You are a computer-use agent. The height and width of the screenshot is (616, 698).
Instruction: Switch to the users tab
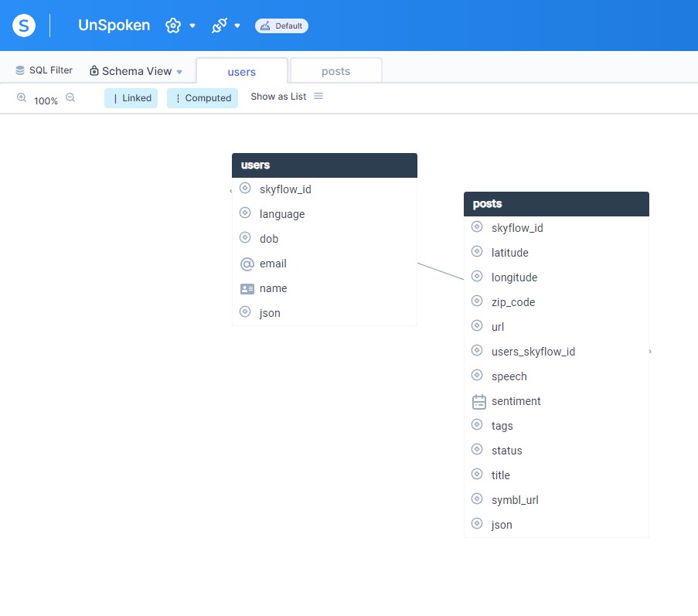click(x=242, y=71)
